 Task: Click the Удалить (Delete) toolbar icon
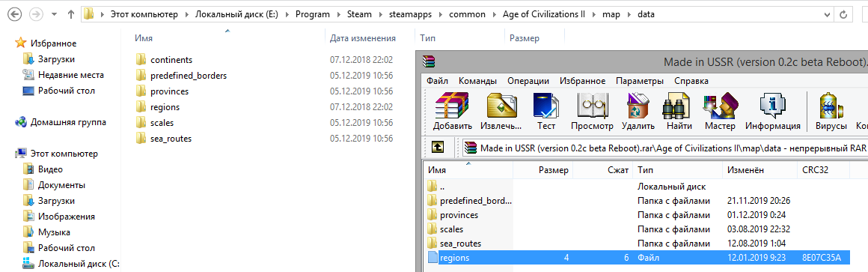point(638,112)
